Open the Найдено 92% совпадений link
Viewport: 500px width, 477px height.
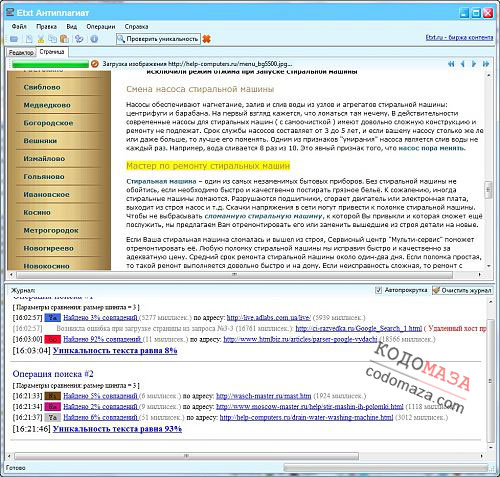click(102, 339)
